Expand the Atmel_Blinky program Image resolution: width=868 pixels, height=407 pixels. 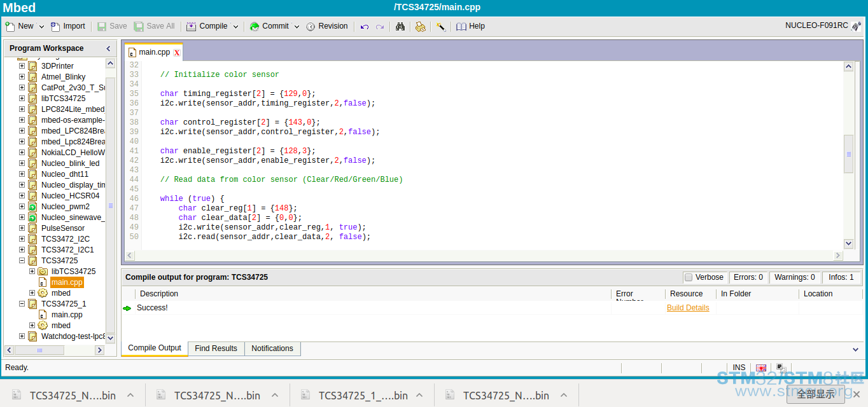[22, 77]
